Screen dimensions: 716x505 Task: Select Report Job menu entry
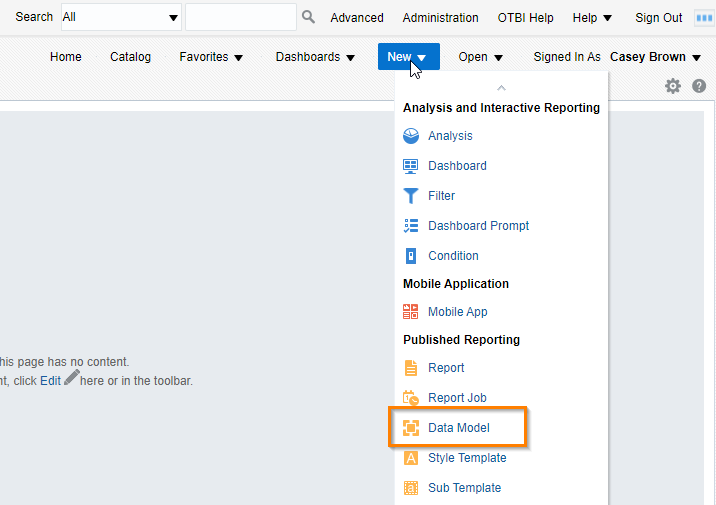pyautogui.click(x=457, y=398)
